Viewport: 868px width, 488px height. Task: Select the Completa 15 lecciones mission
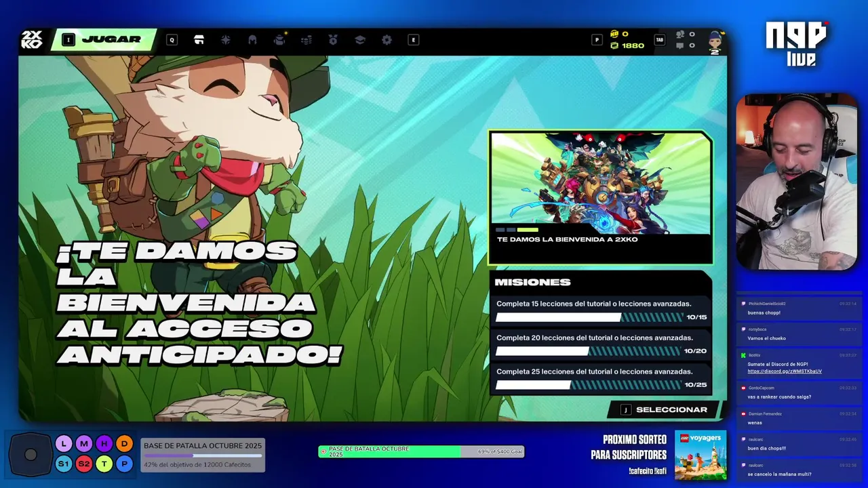pyautogui.click(x=601, y=310)
